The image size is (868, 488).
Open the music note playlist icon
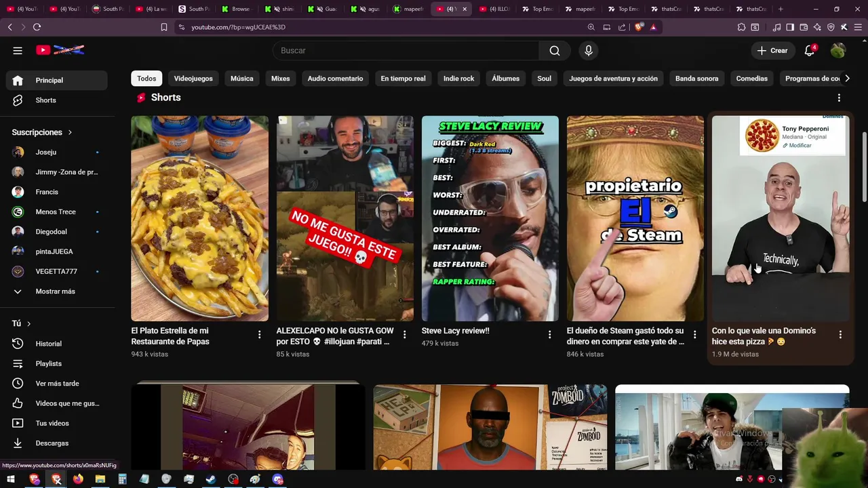click(x=776, y=27)
